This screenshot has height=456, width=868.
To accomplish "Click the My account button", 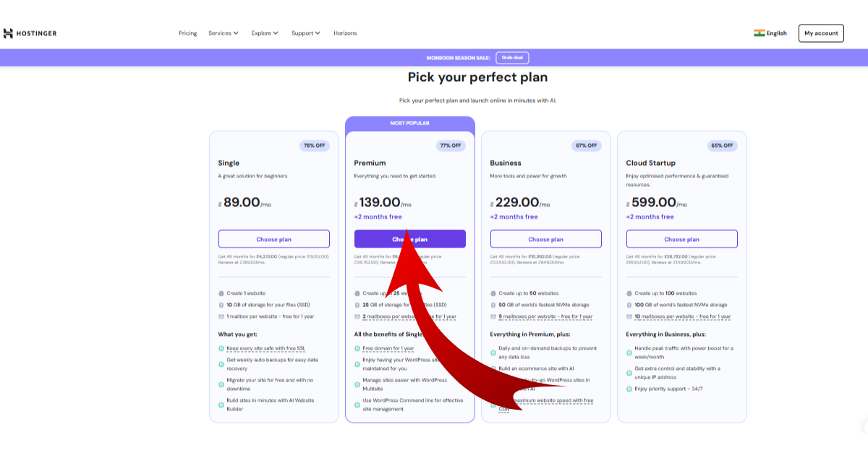I will click(821, 33).
